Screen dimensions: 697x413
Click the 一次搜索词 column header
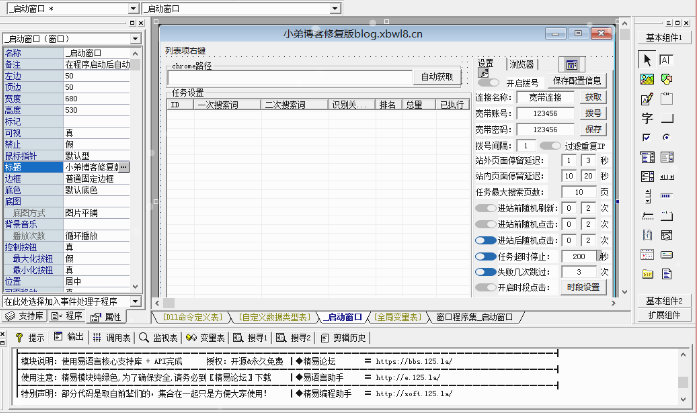[227, 104]
